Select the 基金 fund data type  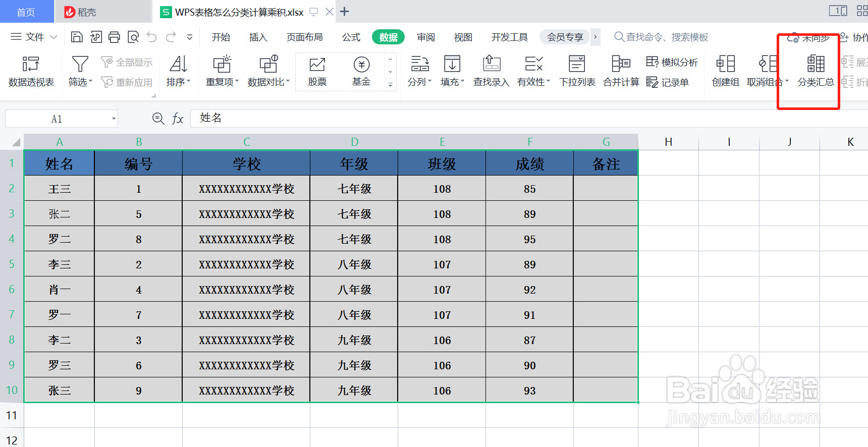(361, 71)
